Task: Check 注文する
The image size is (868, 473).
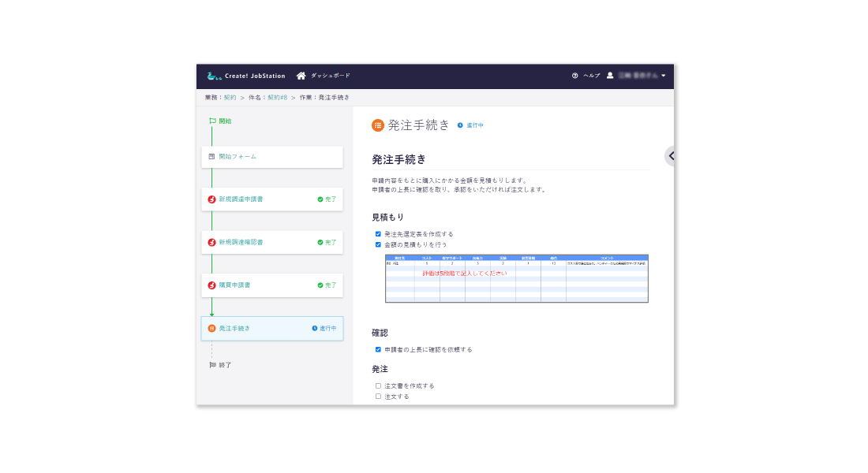Action: coord(378,397)
